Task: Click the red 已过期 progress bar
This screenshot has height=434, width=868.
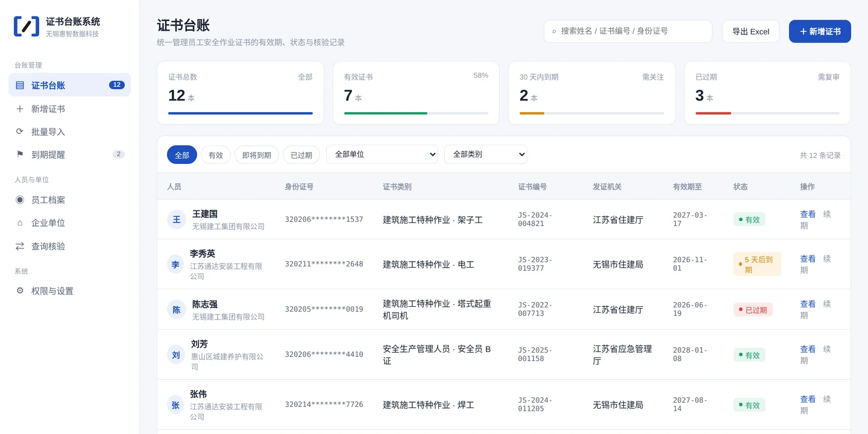Action: click(x=713, y=113)
